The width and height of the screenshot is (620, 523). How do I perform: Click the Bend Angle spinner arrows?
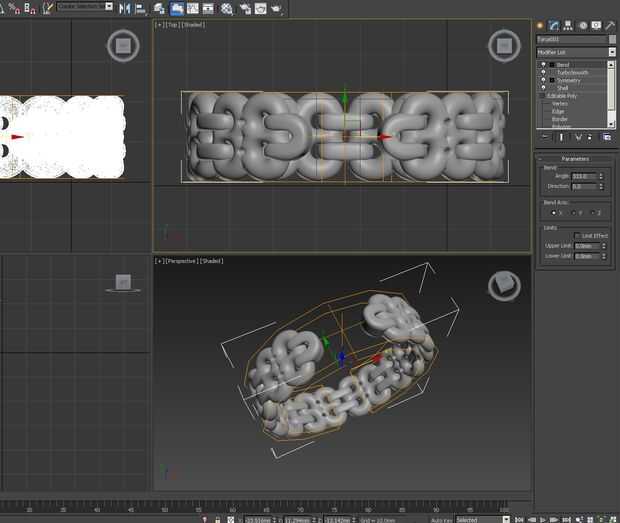pyautogui.click(x=601, y=176)
